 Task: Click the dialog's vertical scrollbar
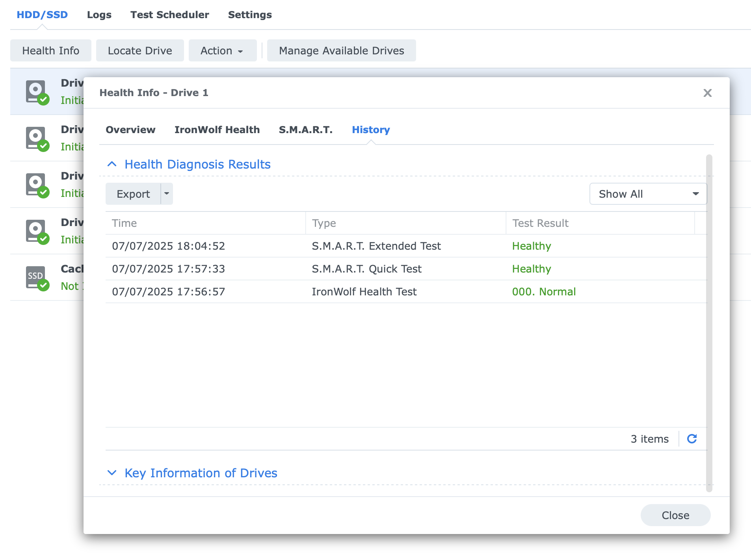point(709,323)
